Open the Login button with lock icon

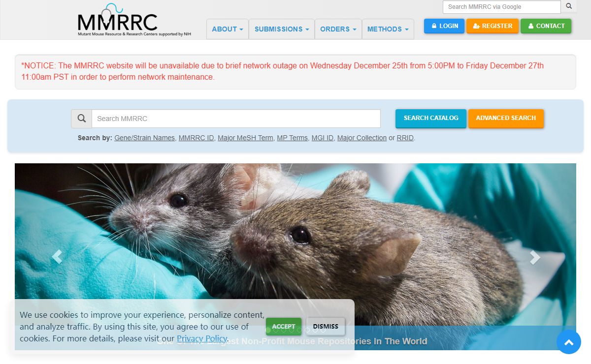[x=444, y=26]
